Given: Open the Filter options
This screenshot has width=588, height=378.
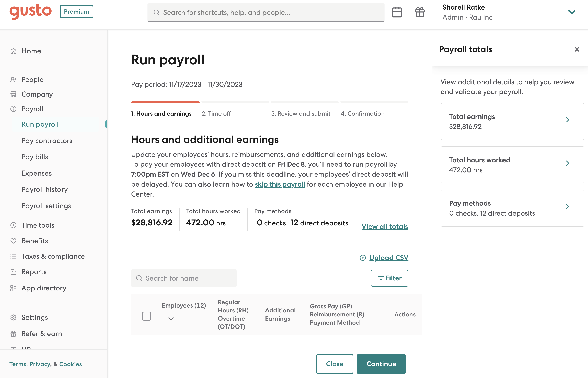Looking at the screenshot, I should click(x=389, y=278).
